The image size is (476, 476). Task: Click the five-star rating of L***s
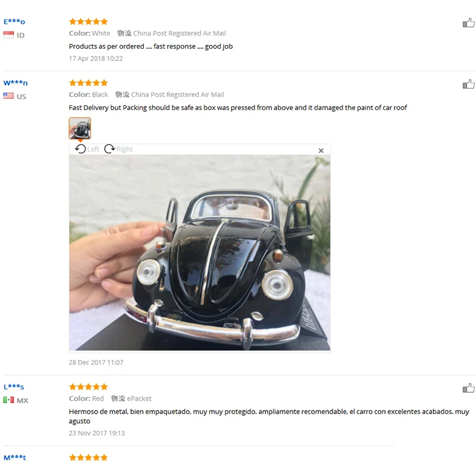point(88,387)
